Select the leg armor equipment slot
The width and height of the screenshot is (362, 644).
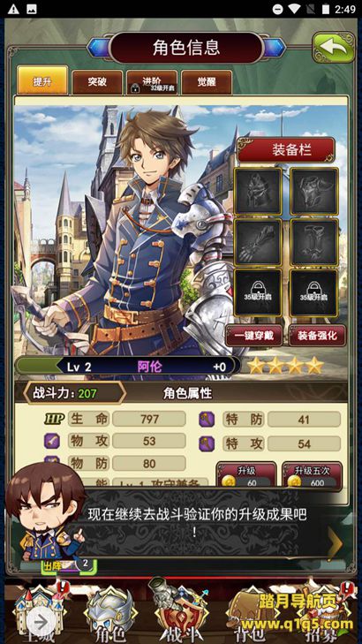tap(314, 242)
